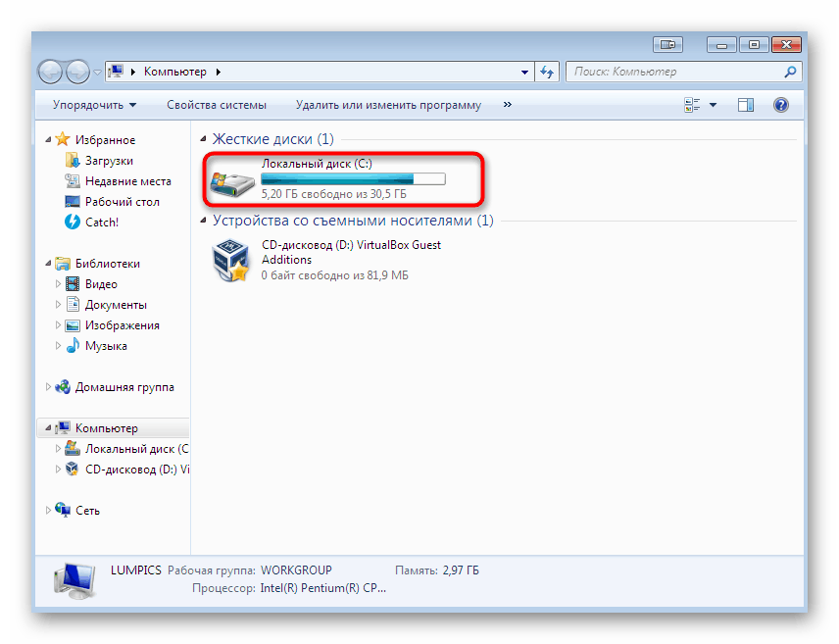Click the 'Видео' film icon

click(x=73, y=283)
